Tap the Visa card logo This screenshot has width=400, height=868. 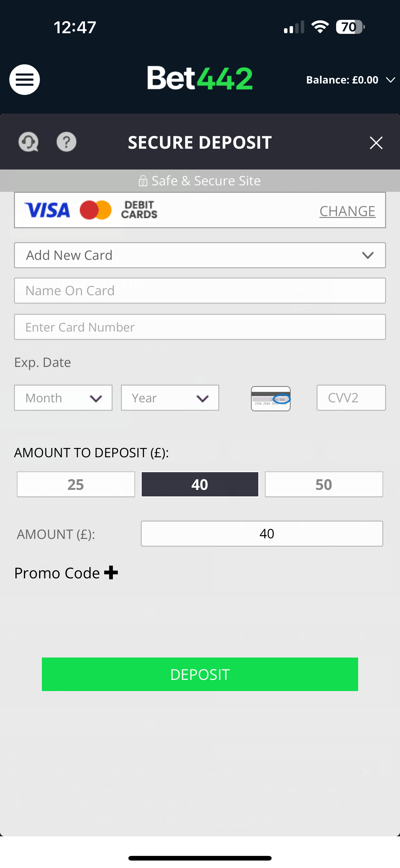(x=47, y=210)
